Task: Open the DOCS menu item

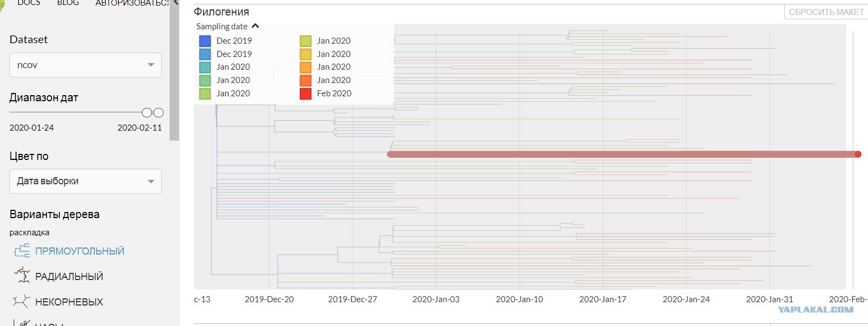Action: 29,3
